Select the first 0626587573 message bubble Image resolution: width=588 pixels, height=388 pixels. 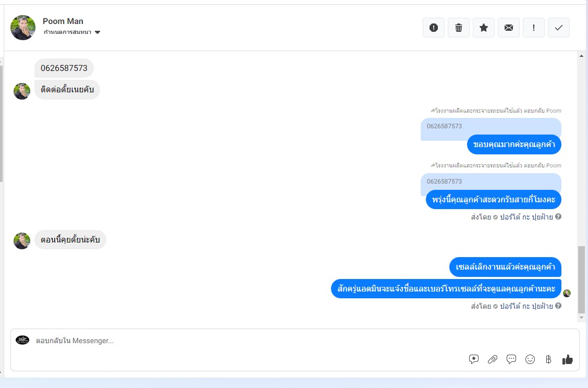[x=64, y=68]
